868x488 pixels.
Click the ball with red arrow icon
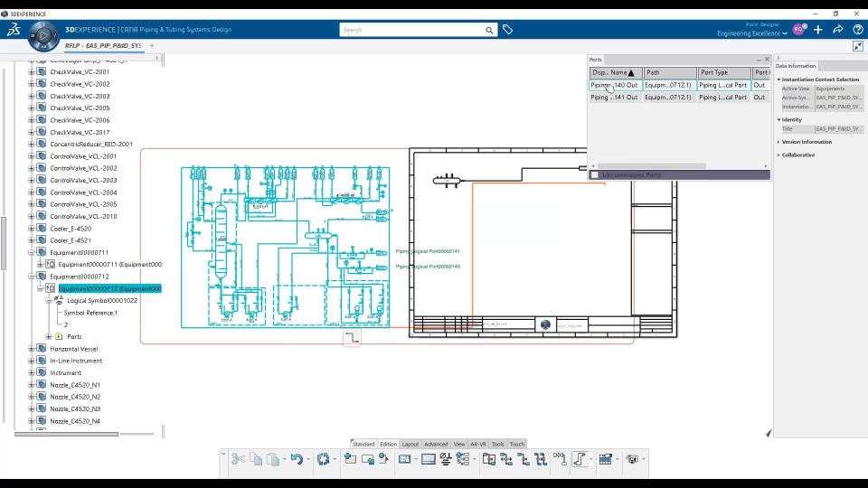pyautogui.click(x=383, y=459)
